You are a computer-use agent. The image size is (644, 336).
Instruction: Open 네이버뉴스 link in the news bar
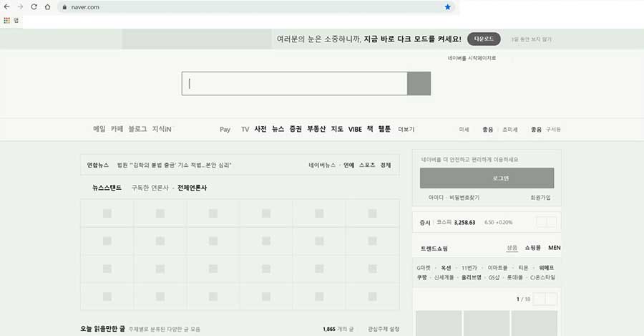[x=322, y=165]
